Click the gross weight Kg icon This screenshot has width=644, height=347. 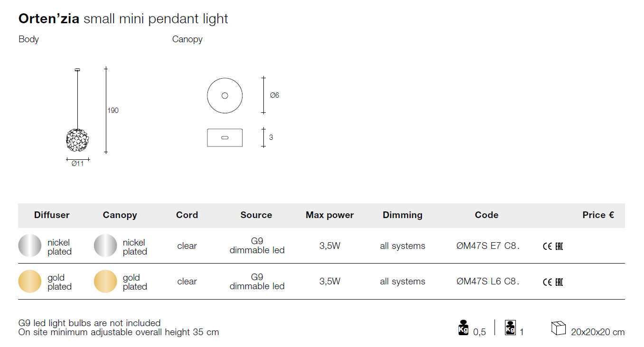510,328
